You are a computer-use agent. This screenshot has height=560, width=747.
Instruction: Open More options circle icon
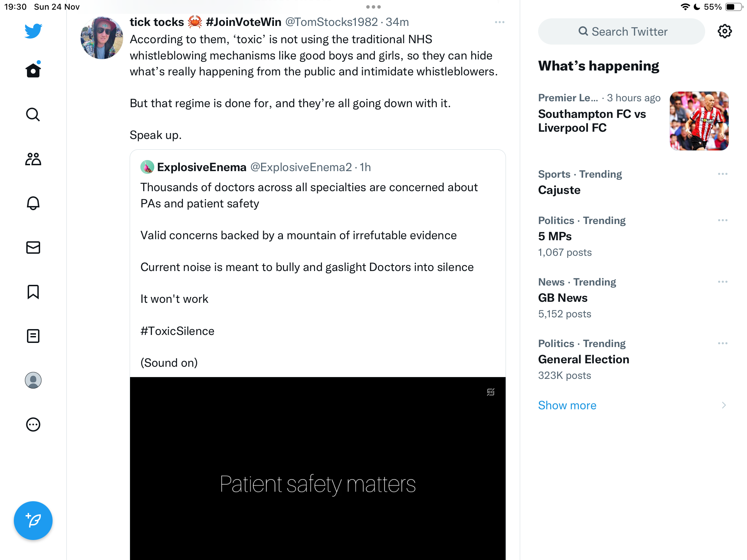33,424
